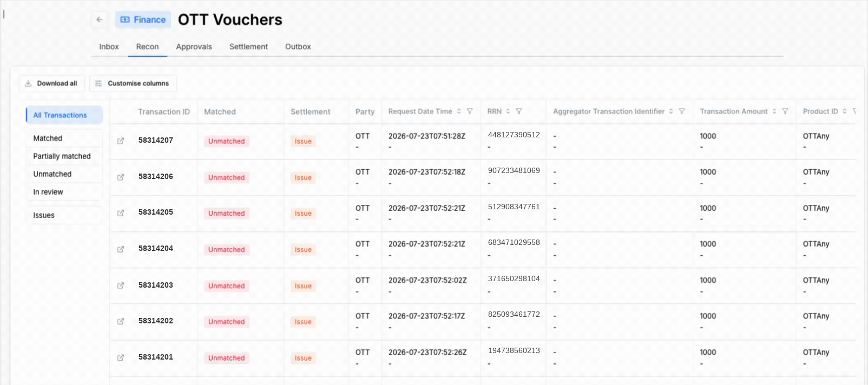Open Customise columns options
Screen dimensions: 868x385
coord(133,83)
